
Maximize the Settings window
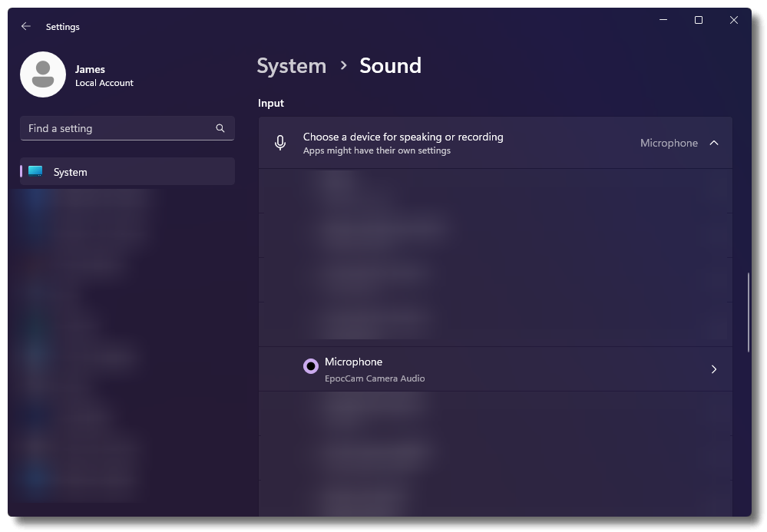(x=698, y=21)
